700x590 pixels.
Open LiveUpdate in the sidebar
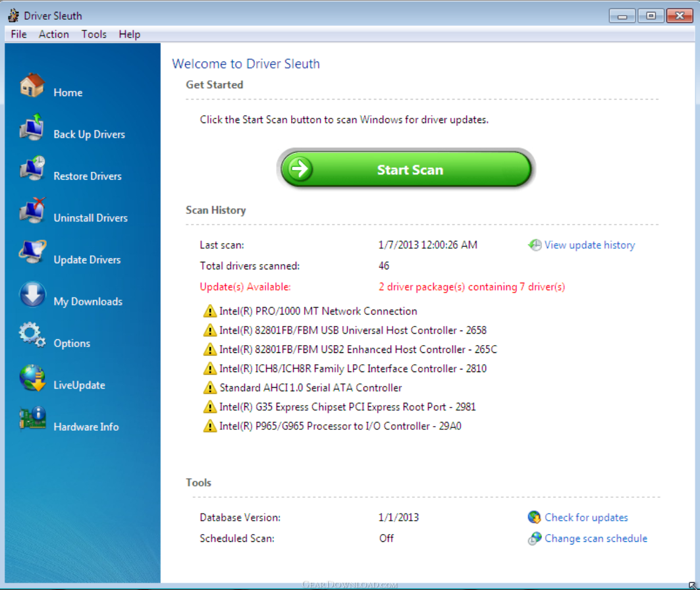[x=80, y=385]
